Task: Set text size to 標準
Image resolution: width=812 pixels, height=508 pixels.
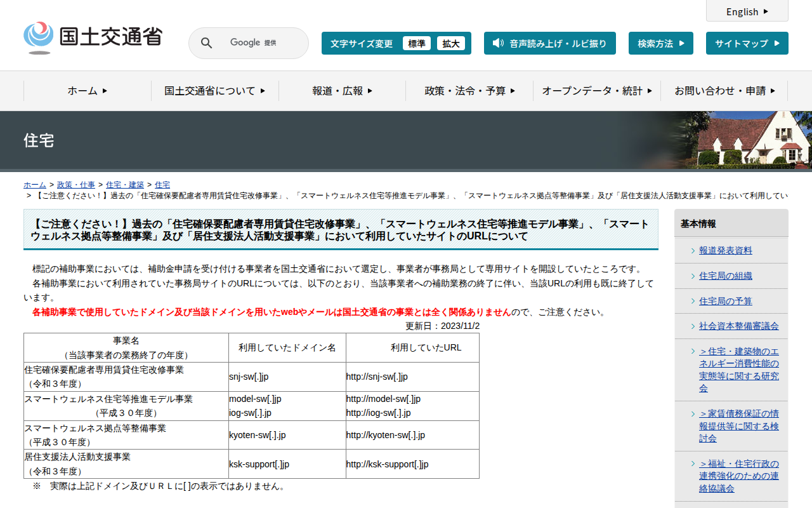Action: pyautogui.click(x=416, y=43)
